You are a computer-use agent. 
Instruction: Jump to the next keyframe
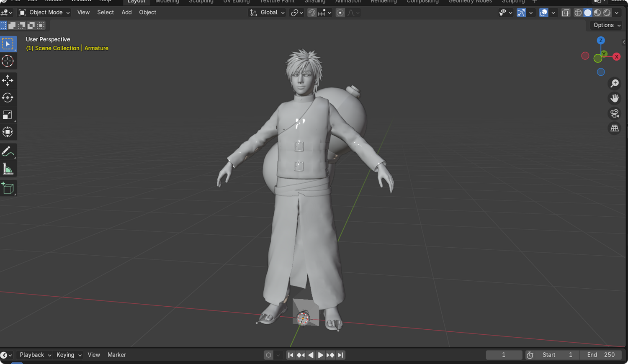(x=330, y=355)
